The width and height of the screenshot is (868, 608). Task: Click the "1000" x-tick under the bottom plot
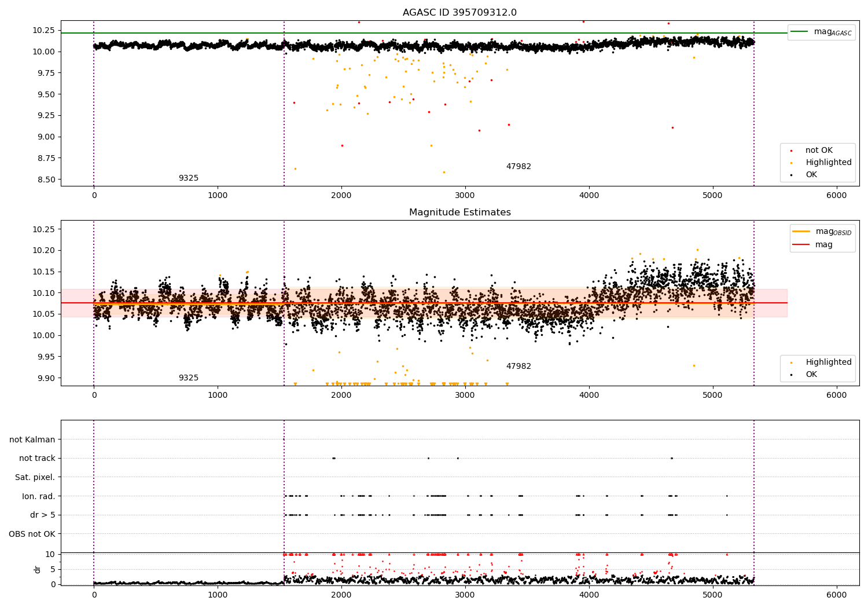point(218,595)
